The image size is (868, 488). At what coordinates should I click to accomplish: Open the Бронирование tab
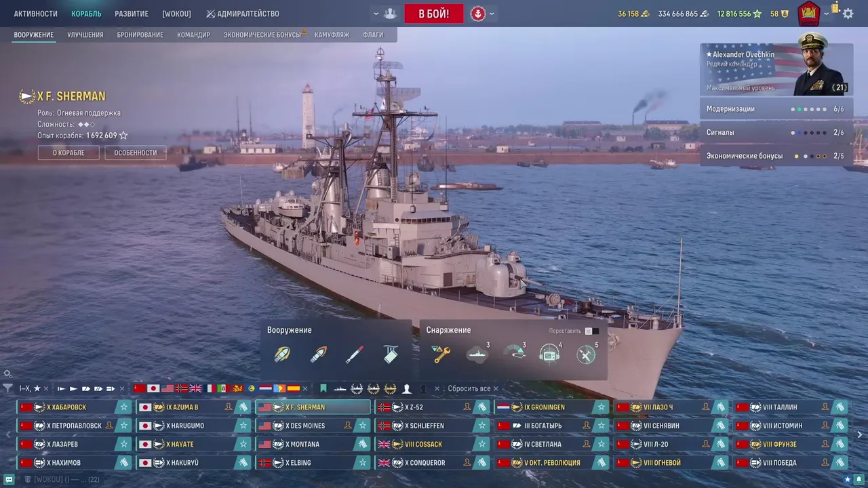tap(140, 35)
